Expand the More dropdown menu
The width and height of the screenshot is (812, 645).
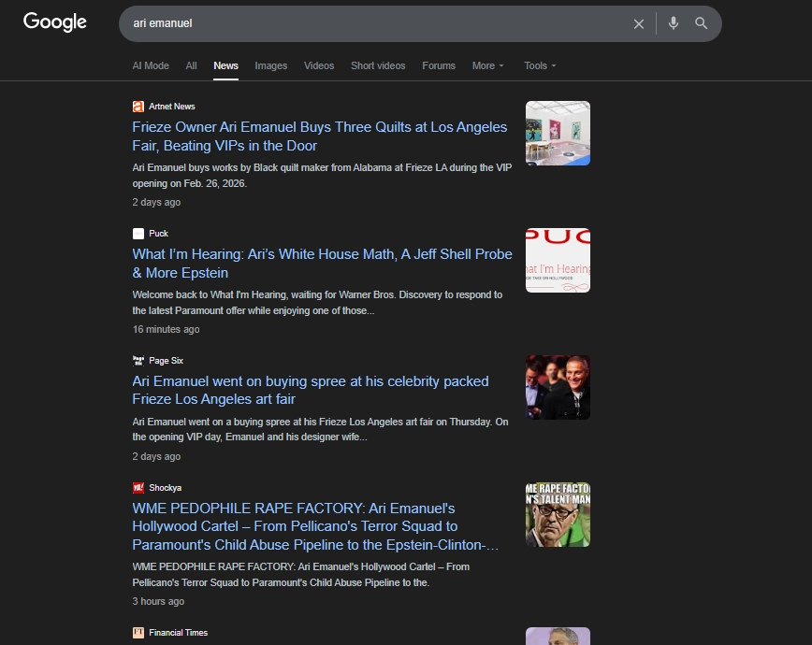487,65
